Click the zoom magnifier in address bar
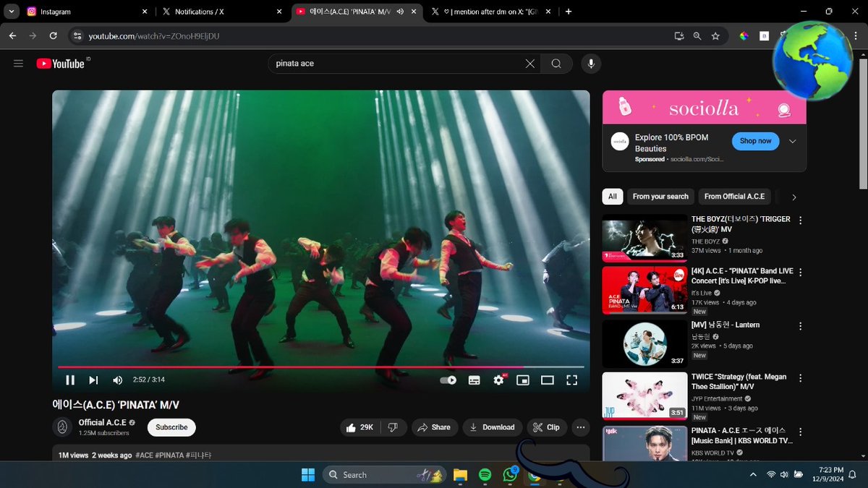This screenshot has width=868, height=488. (697, 36)
